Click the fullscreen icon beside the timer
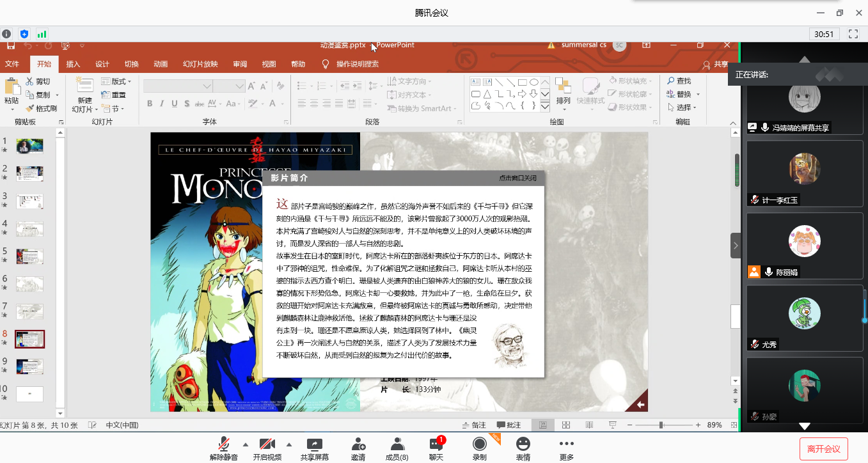Viewport: 868px width, 463px height. tap(853, 34)
